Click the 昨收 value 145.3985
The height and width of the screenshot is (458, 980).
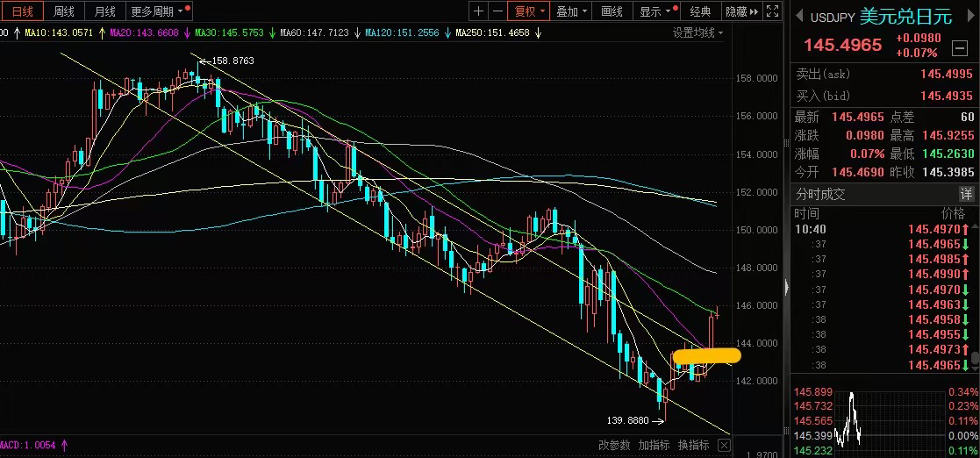pos(948,172)
